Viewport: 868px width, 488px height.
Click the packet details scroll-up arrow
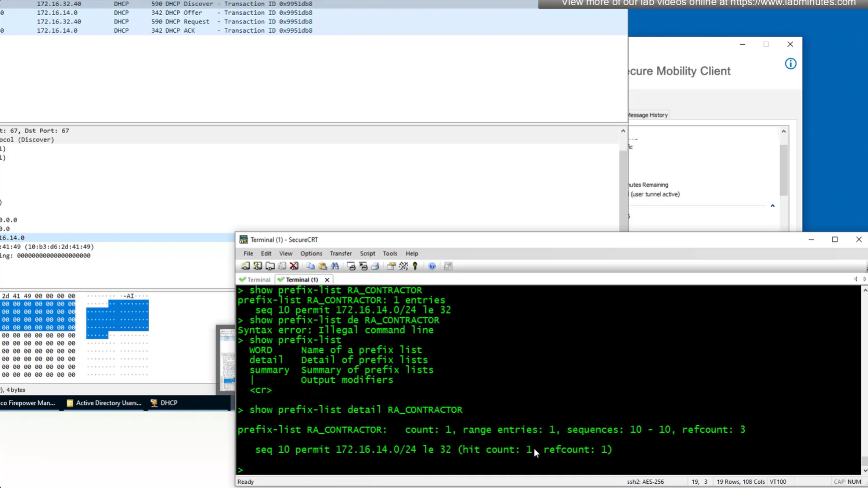coord(623,131)
